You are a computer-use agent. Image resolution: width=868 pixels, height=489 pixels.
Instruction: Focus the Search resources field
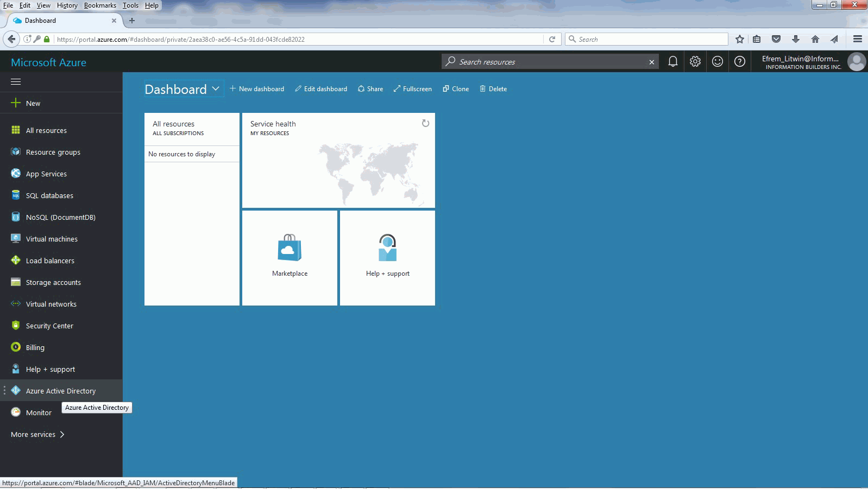[x=549, y=62]
